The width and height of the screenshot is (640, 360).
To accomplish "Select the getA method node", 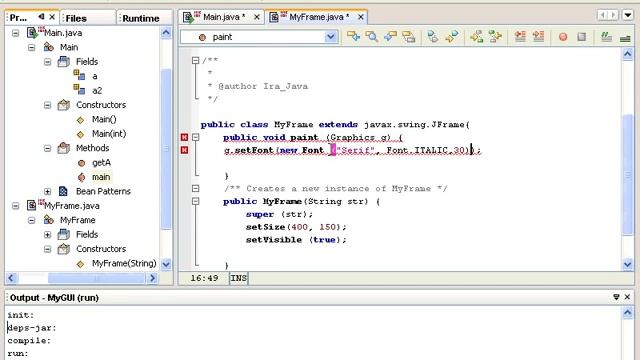I will [101, 163].
